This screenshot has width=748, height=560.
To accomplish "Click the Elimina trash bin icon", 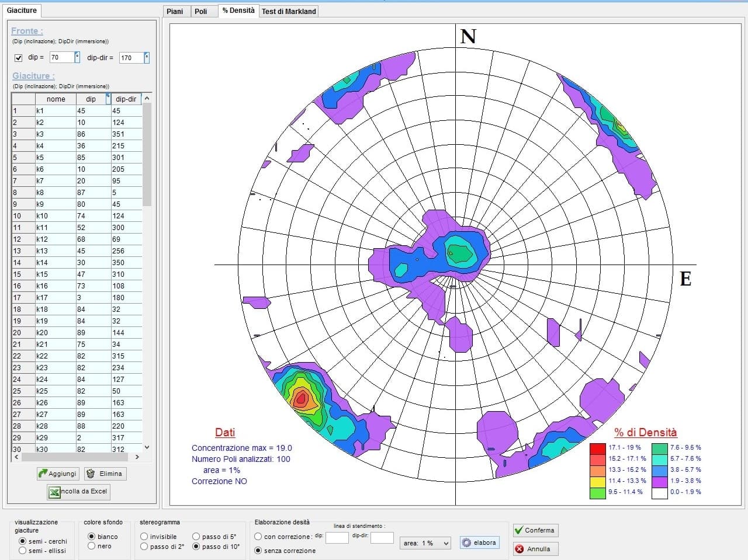I will point(90,474).
